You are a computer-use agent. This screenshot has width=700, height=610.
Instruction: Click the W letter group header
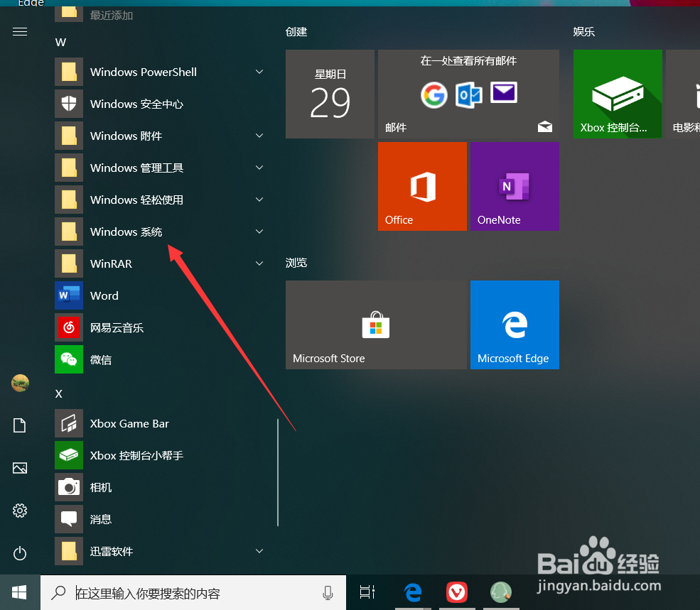(x=60, y=43)
